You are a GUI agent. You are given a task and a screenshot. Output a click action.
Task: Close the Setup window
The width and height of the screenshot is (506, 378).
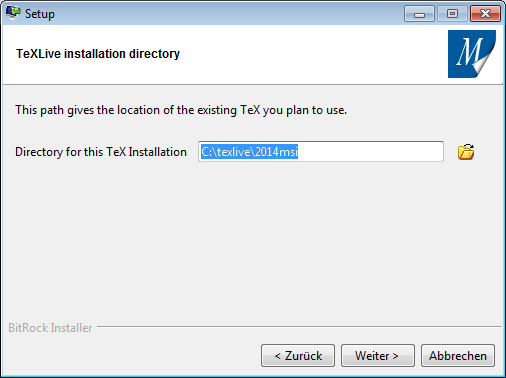[485, 14]
